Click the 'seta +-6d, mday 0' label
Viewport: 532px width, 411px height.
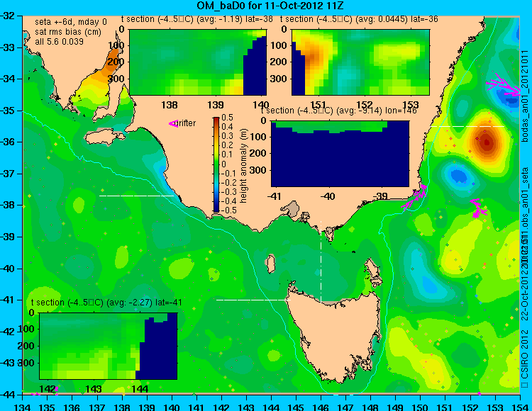point(71,22)
